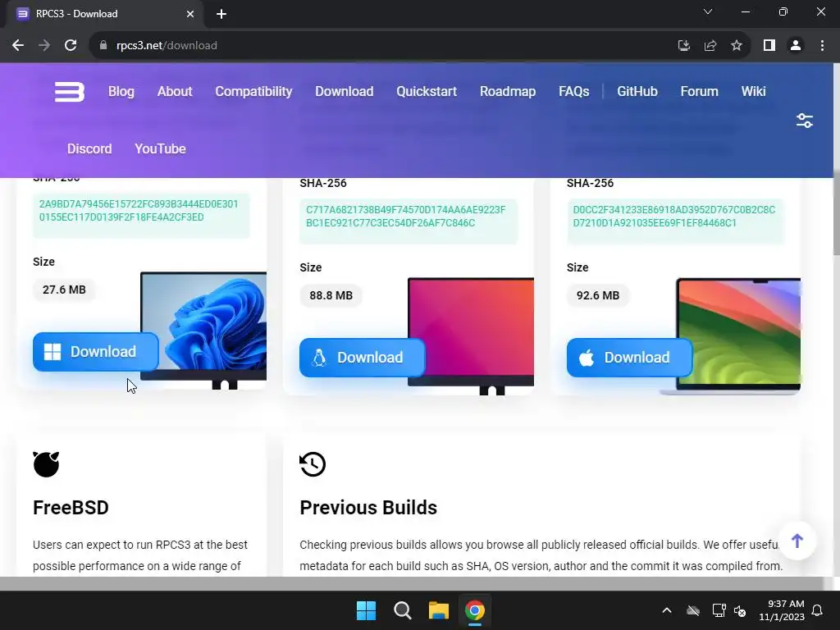The width and height of the screenshot is (840, 630).
Task: Click the 92.6 MB size badge
Action: [x=598, y=295]
